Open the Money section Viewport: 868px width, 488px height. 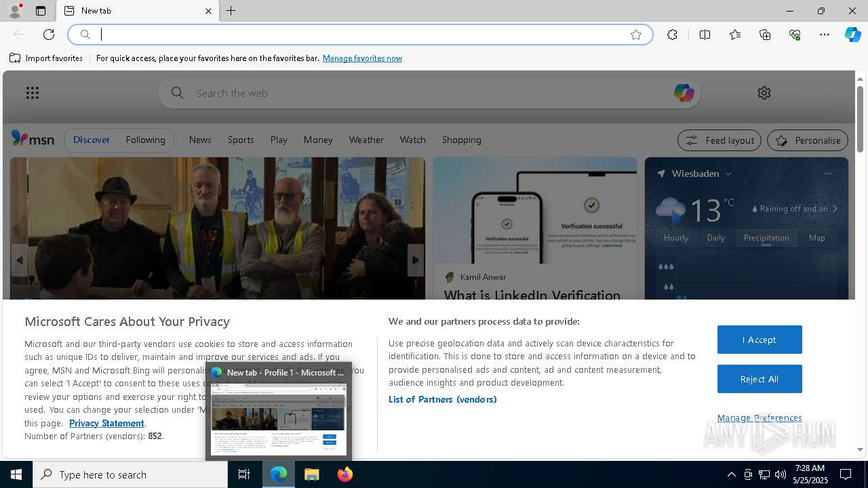tap(318, 140)
